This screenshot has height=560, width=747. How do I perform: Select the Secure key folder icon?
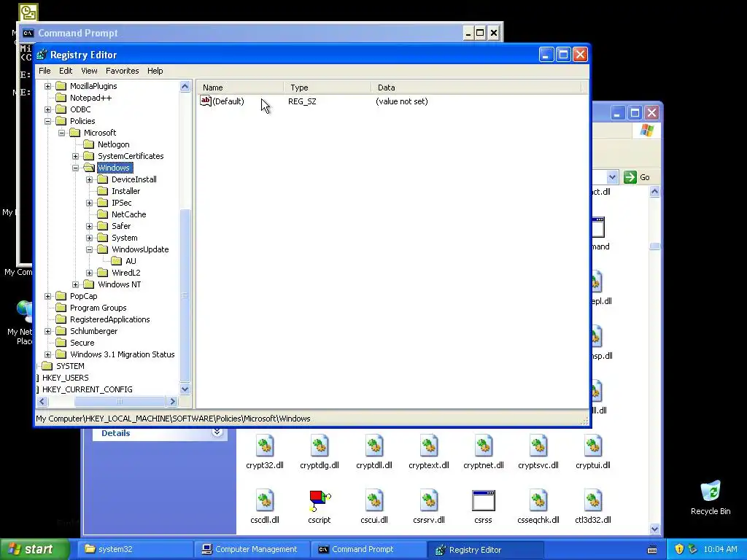tap(61, 343)
